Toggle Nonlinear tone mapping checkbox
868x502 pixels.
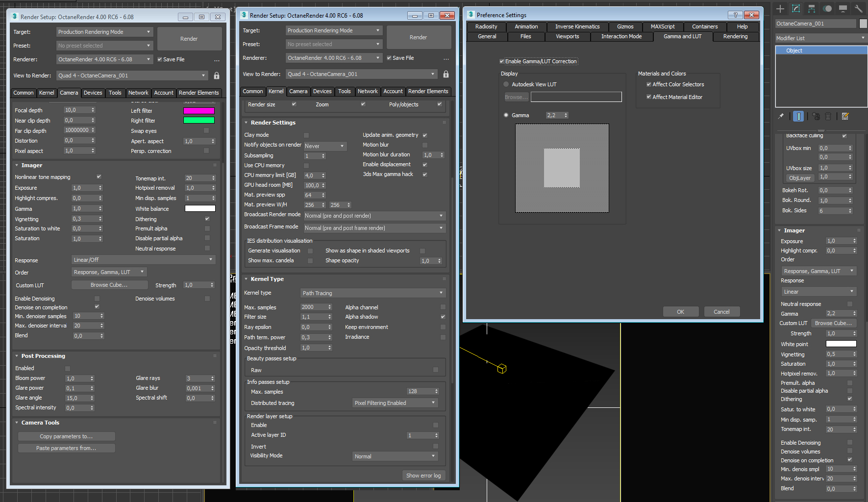pos(99,176)
